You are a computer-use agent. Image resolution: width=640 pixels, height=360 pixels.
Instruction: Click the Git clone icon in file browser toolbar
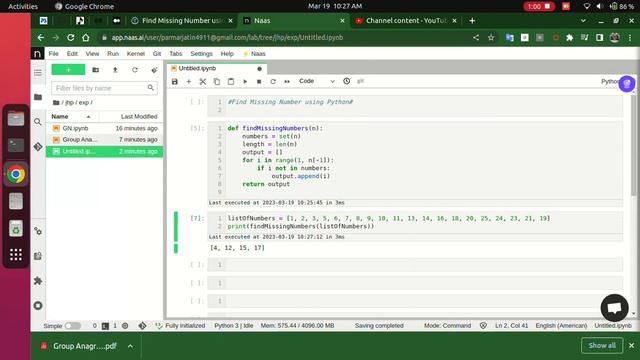[x=154, y=70]
